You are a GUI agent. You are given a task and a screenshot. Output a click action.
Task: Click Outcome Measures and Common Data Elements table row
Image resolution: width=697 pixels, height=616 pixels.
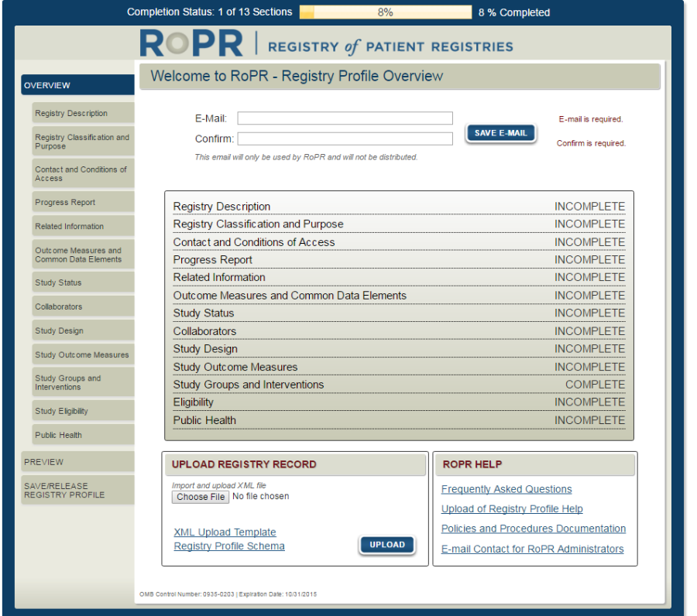[x=399, y=296]
